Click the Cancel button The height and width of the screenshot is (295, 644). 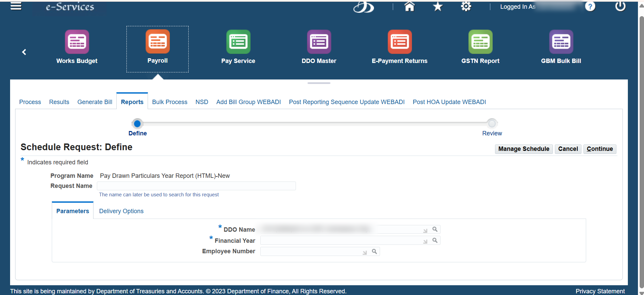568,149
